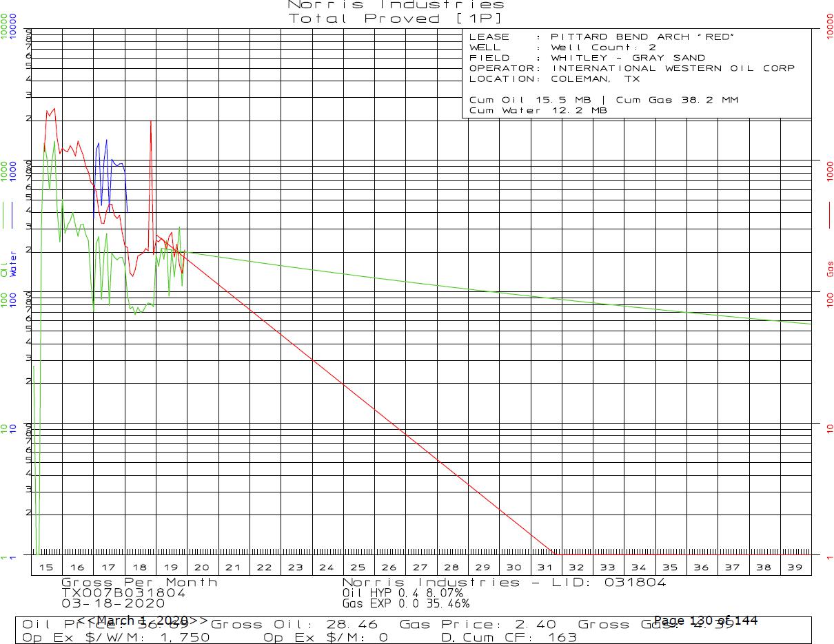834x644 pixels.
Task: Select the LEASE line in the info box
Action: pos(599,37)
